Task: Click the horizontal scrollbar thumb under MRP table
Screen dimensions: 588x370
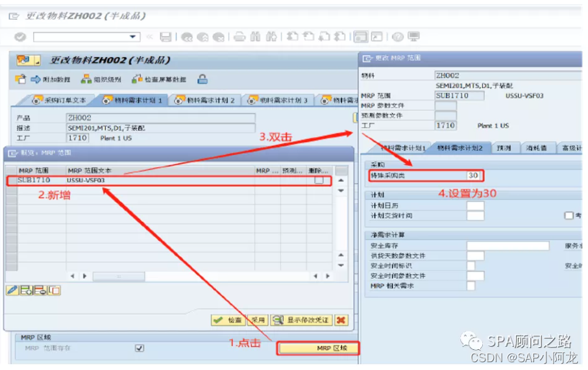Action: (x=119, y=276)
